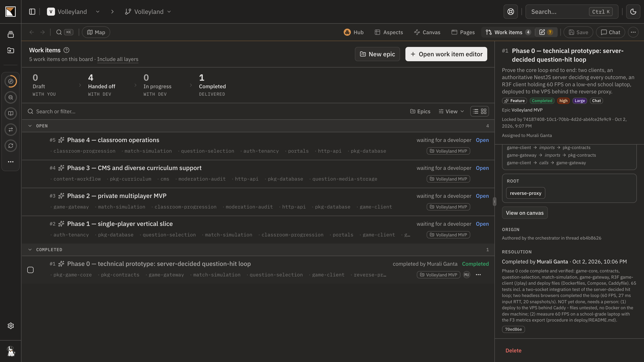Click the app logo in top-left corner

(11, 12)
